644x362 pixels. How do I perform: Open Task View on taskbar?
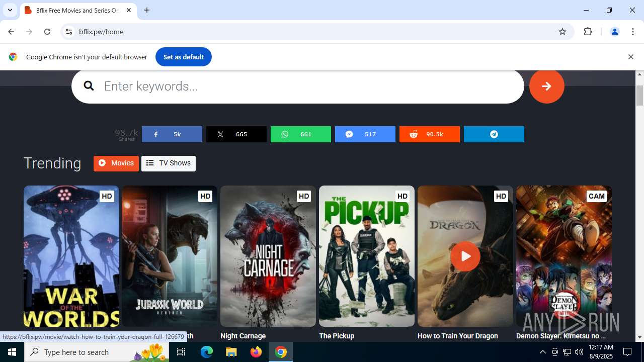(x=181, y=352)
